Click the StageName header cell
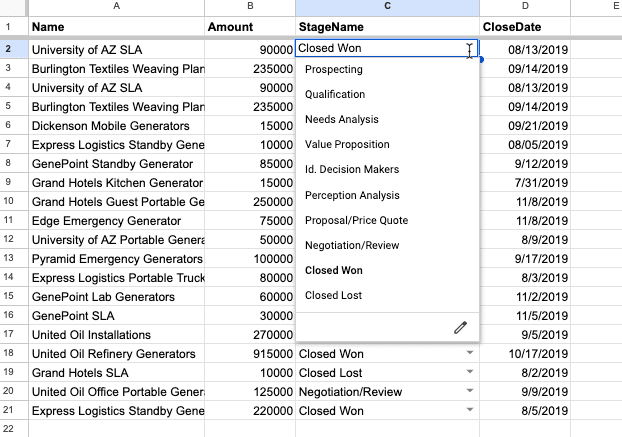The image size is (622, 437). pyautogui.click(x=387, y=27)
